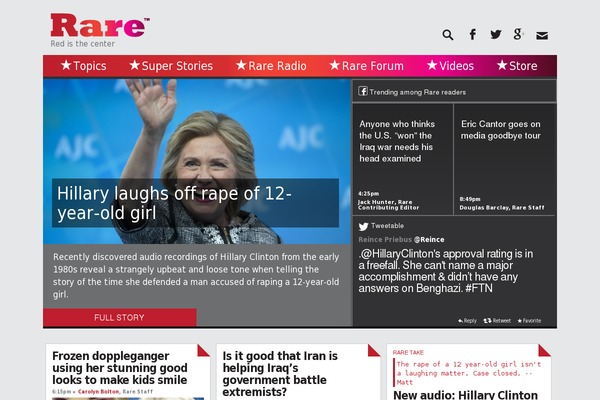Viewport: 600px width, 400px height.
Task: Open 'Eric Cantor goes on media goodbye tour'
Action: click(501, 130)
